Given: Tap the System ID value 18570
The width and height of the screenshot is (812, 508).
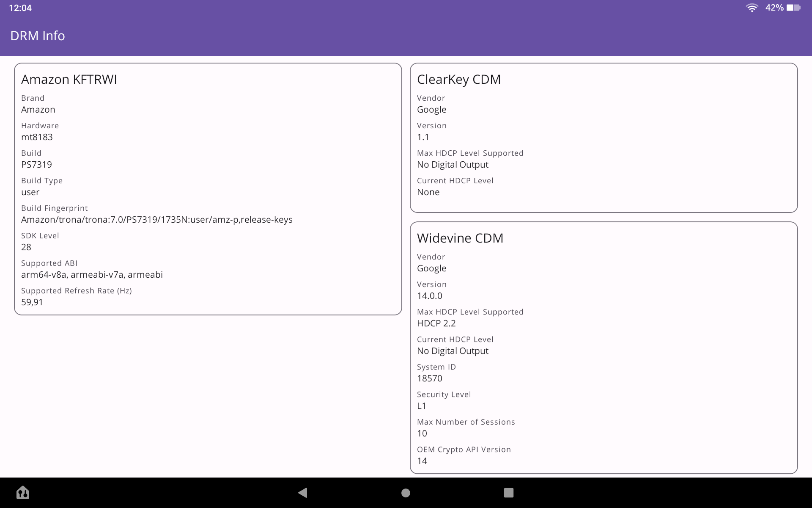Looking at the screenshot, I should (x=429, y=378).
